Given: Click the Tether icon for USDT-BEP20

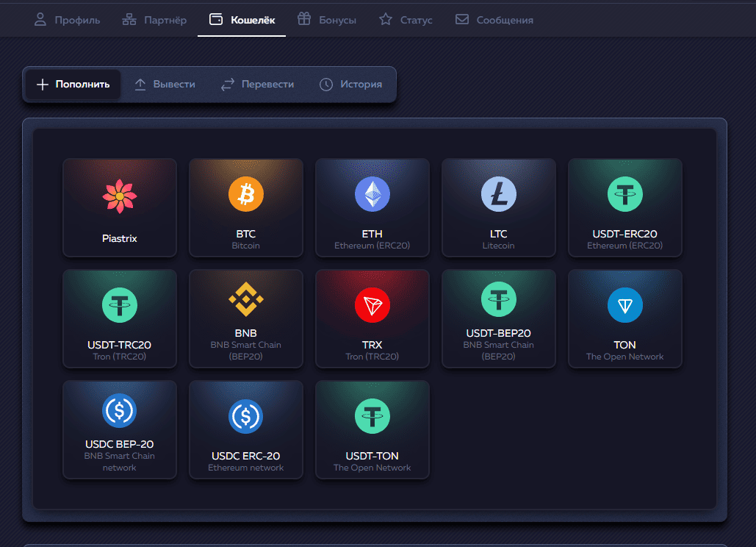Looking at the screenshot, I should [499, 299].
